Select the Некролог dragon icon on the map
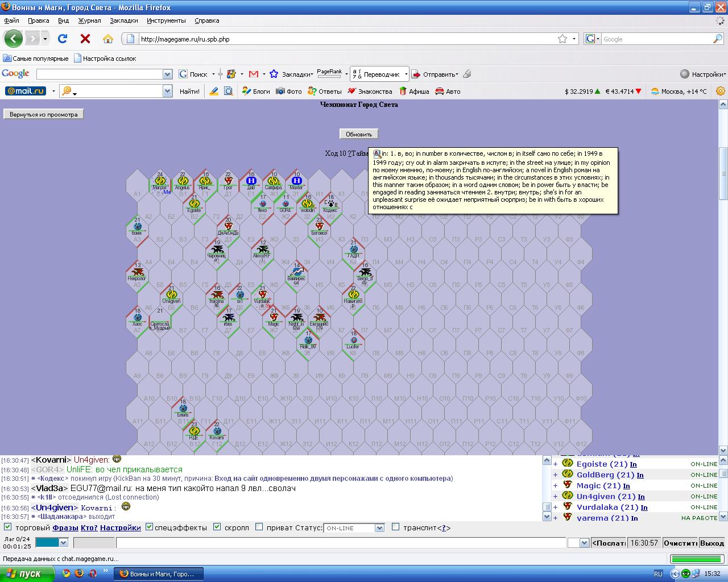728x582 pixels. pyautogui.click(x=137, y=272)
